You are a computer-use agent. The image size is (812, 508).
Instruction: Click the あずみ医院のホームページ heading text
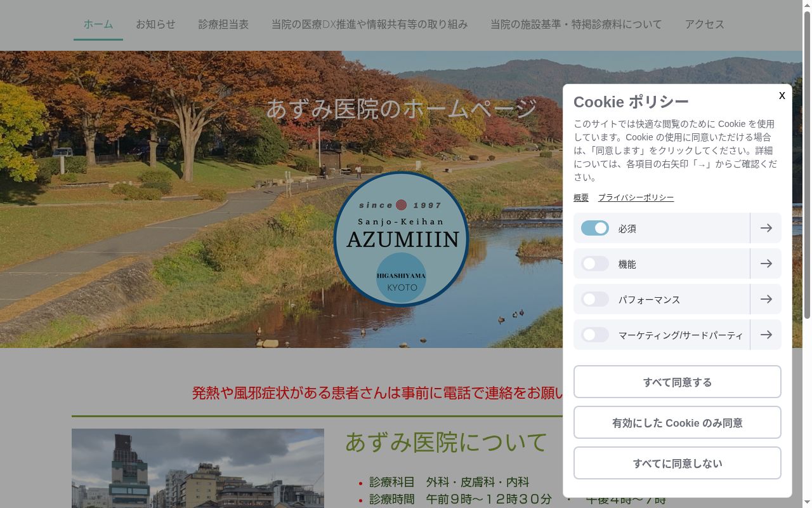click(401, 109)
